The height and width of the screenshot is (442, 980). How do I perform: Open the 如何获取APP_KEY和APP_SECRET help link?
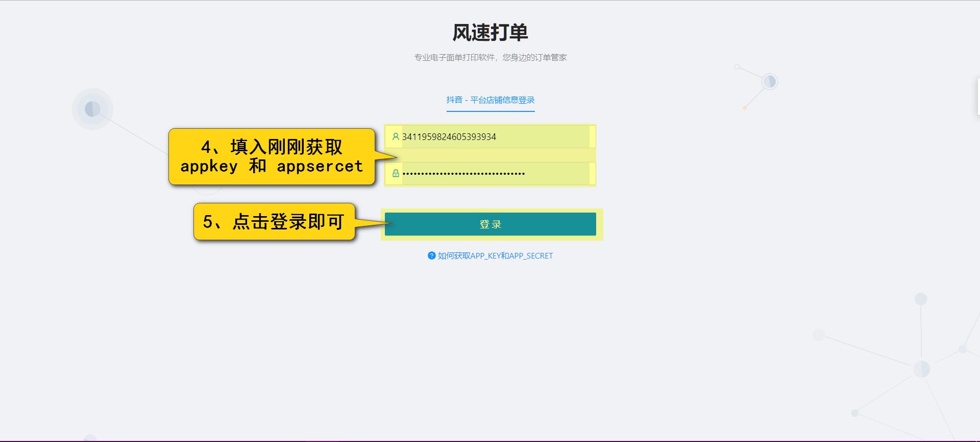point(495,255)
